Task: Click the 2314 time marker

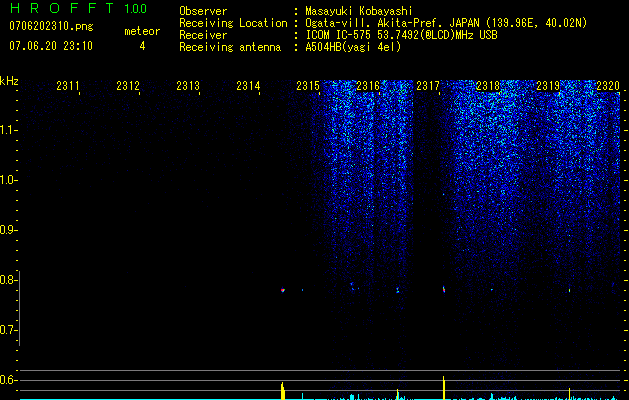Action: coord(248,86)
